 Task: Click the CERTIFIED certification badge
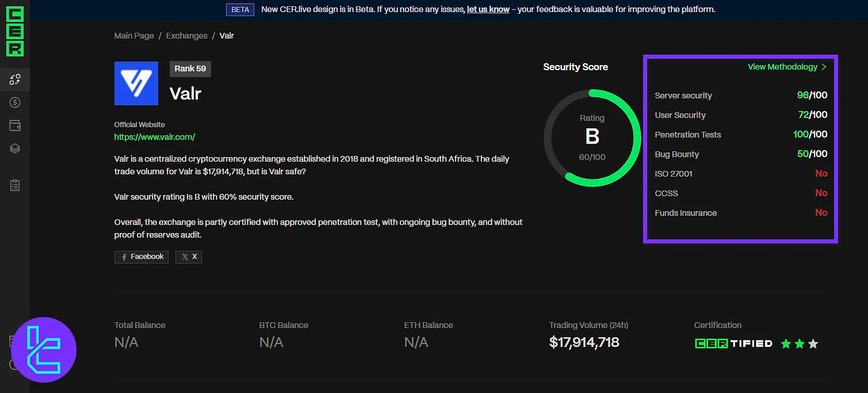click(x=733, y=344)
